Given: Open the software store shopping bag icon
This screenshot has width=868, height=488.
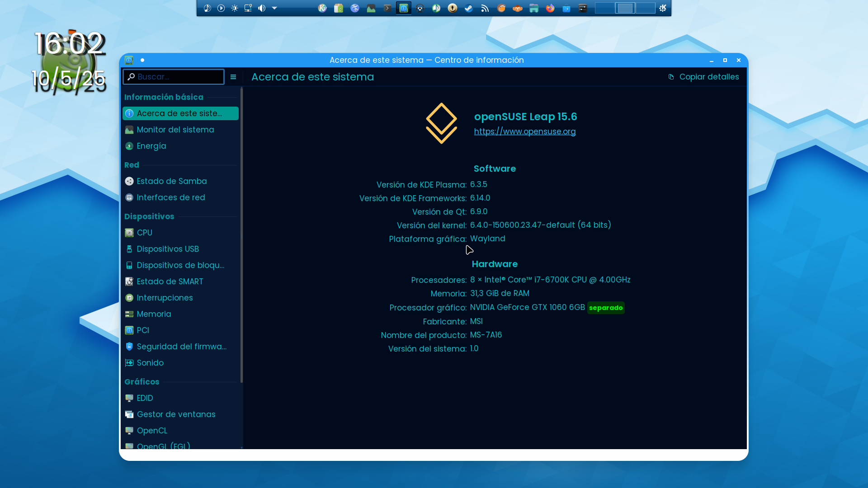Looking at the screenshot, I should 566,8.
